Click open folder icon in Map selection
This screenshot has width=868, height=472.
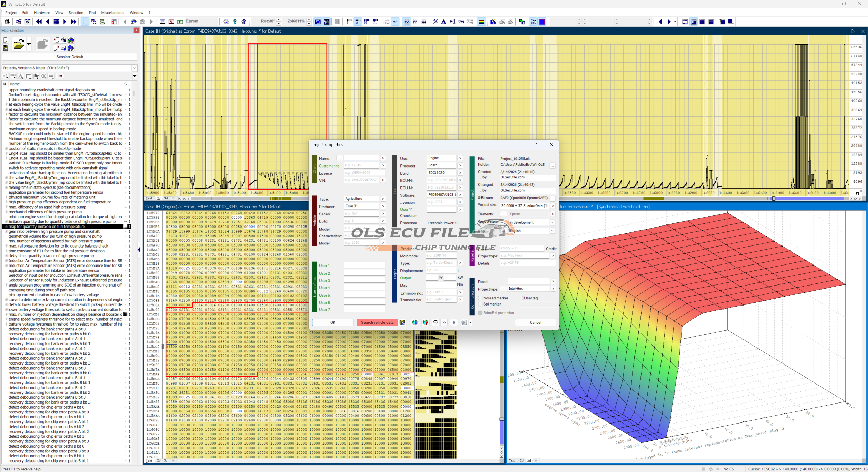[18, 44]
